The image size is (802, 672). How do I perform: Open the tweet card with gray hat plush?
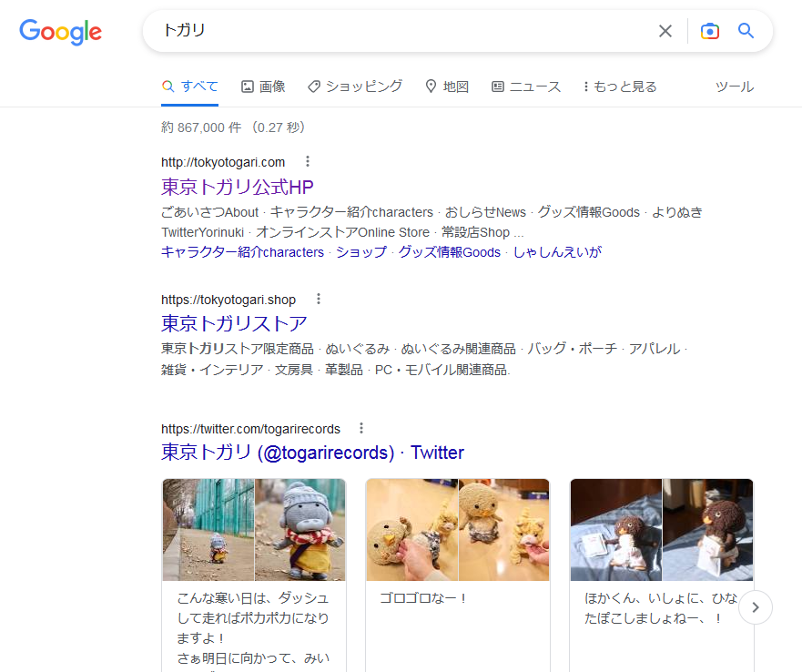pos(254,575)
